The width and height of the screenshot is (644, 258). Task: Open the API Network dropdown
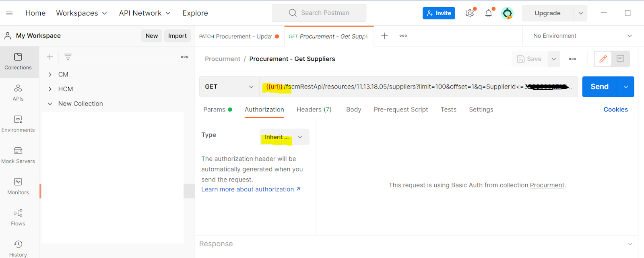tap(145, 13)
